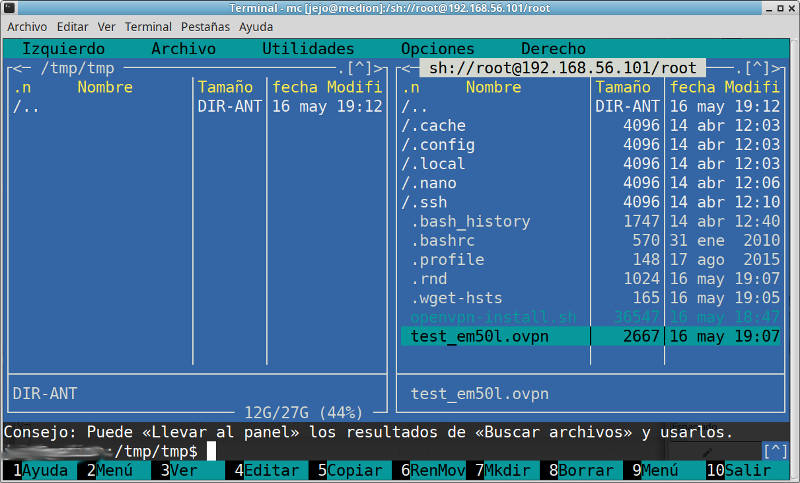This screenshot has width=800, height=483.
Task: Click DIR-ANT status in left mini-status
Action: [x=45, y=393]
